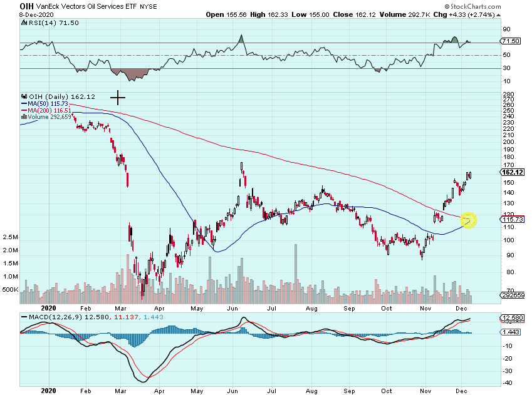Click the 200 label on price axis
The image size is (532, 395).
pyautogui.click(x=508, y=142)
